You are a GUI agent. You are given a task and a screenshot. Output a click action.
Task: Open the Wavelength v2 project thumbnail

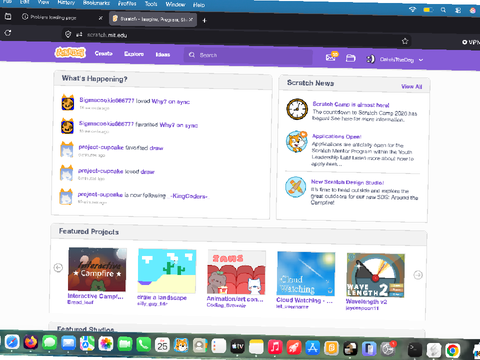click(x=375, y=275)
